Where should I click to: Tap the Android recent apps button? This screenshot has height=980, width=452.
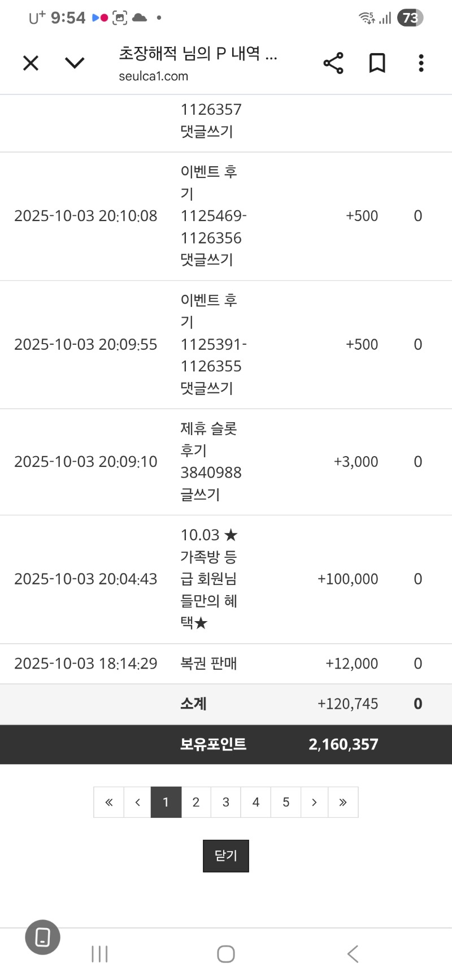(99, 954)
